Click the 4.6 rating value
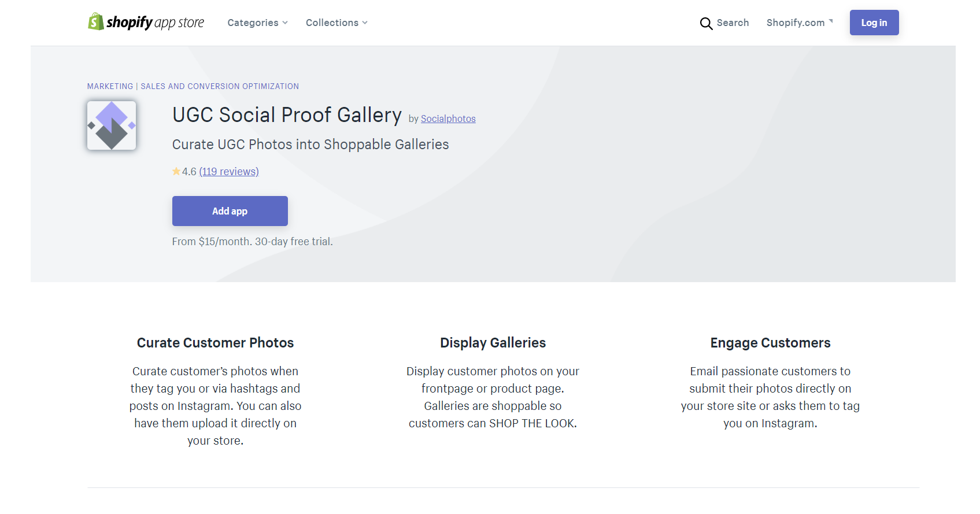Screen dimensions: 980x514 [189, 171]
